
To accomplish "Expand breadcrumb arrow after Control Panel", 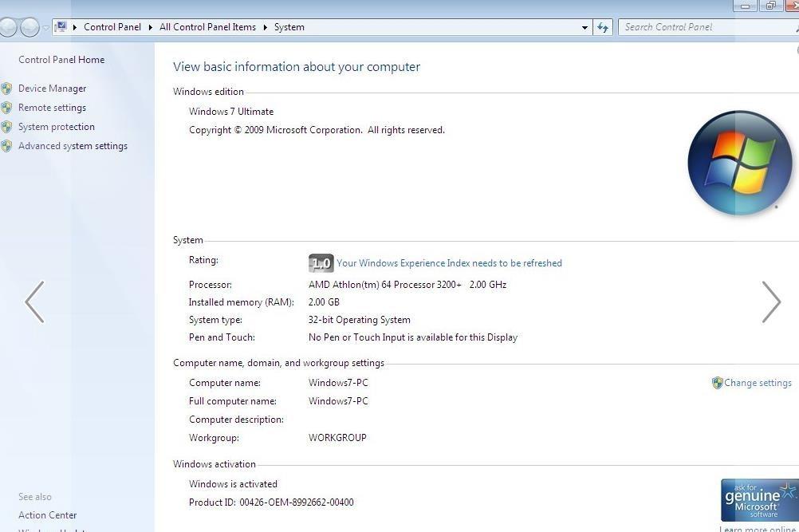I will coord(151,27).
